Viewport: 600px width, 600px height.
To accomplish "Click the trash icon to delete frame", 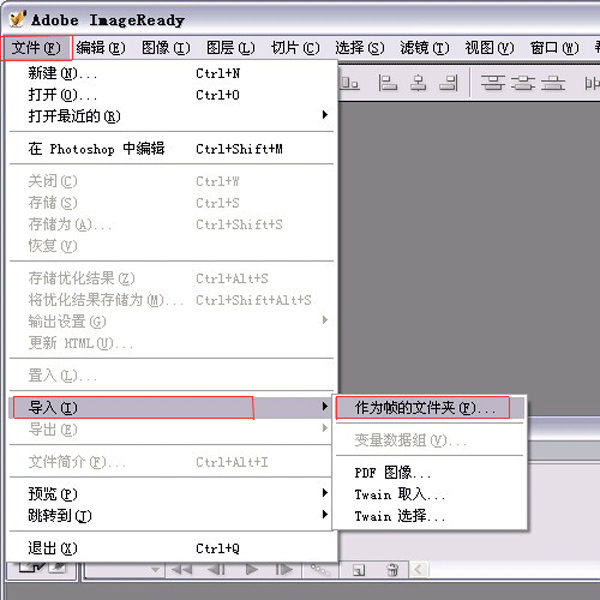I will pos(392,570).
